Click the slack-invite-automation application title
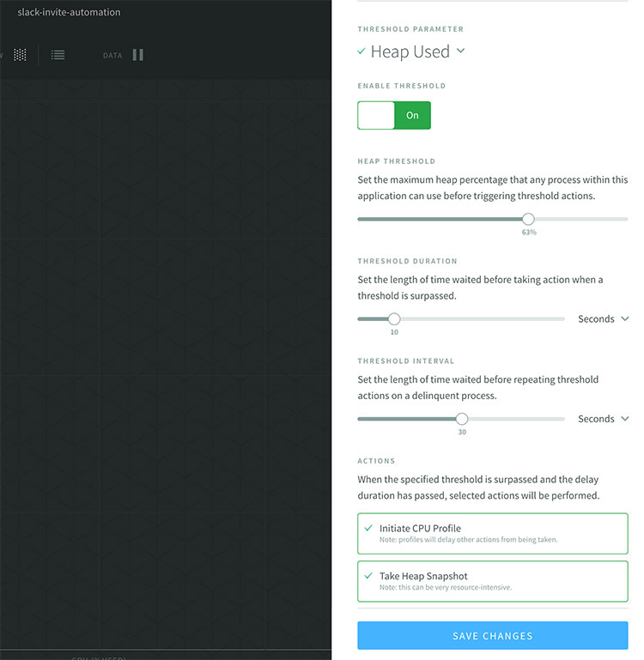 [69, 12]
